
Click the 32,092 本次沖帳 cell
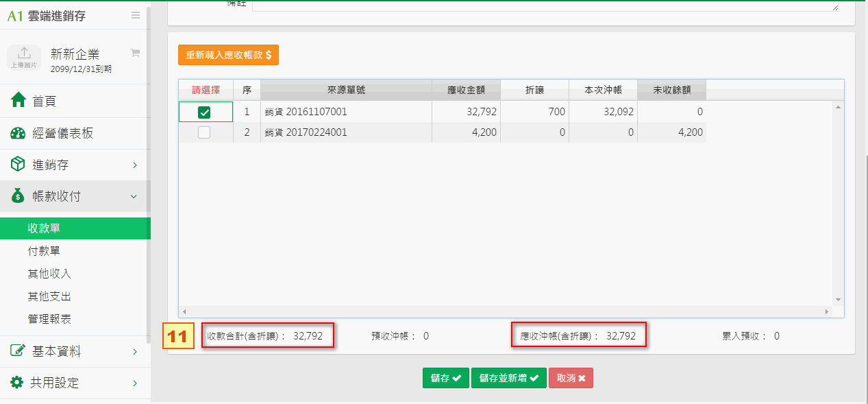[603, 112]
